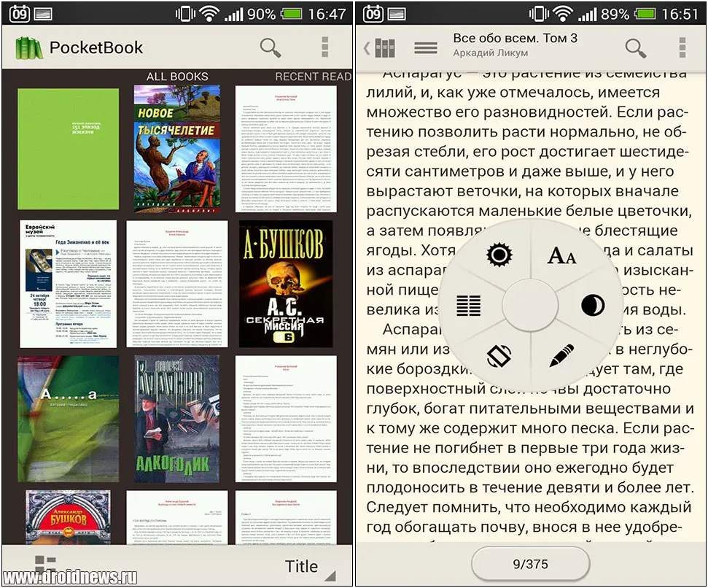
Task: Change text column layout in radial menu
Action: click(469, 306)
